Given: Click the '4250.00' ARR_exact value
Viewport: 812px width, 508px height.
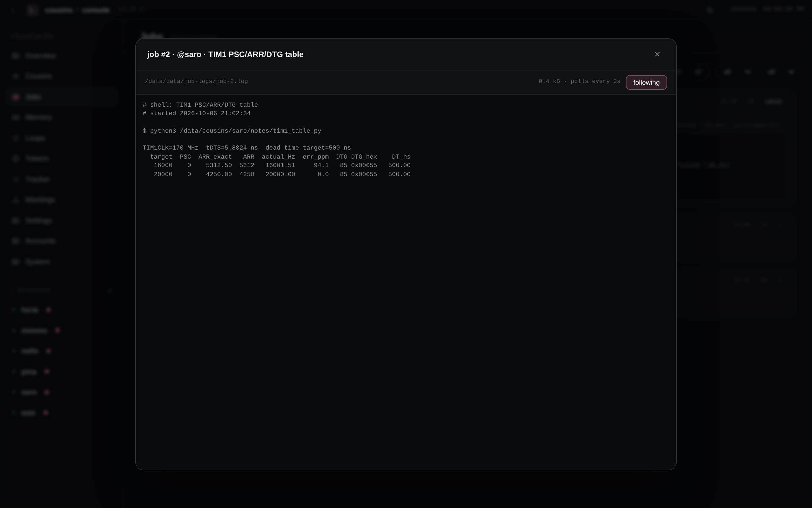Looking at the screenshot, I should pos(219,174).
